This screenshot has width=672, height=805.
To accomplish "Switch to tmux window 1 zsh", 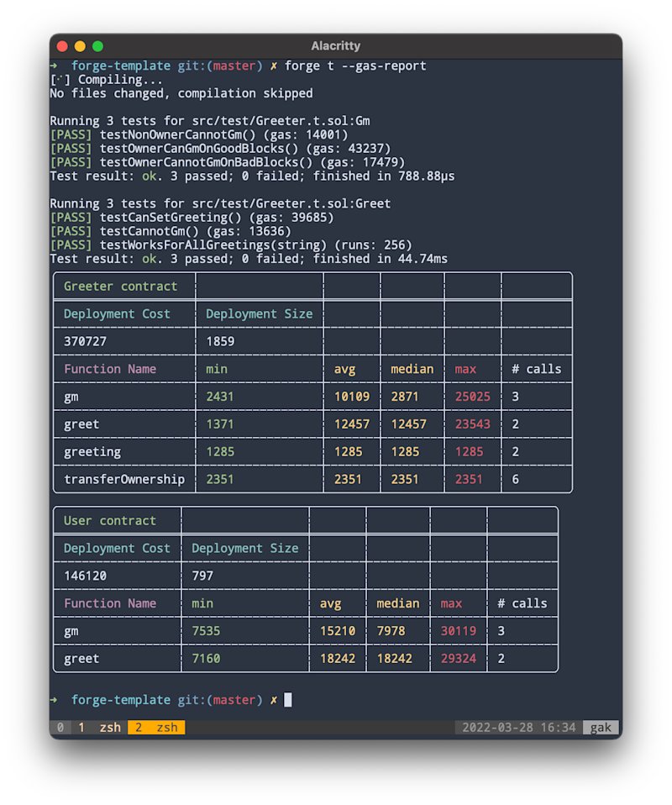I will pos(100,728).
